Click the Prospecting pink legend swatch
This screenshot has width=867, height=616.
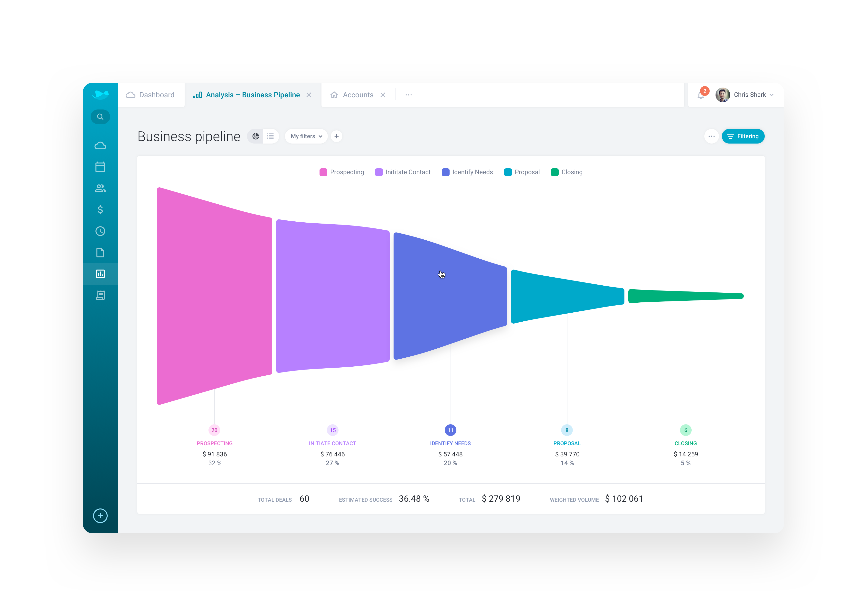[x=323, y=172]
